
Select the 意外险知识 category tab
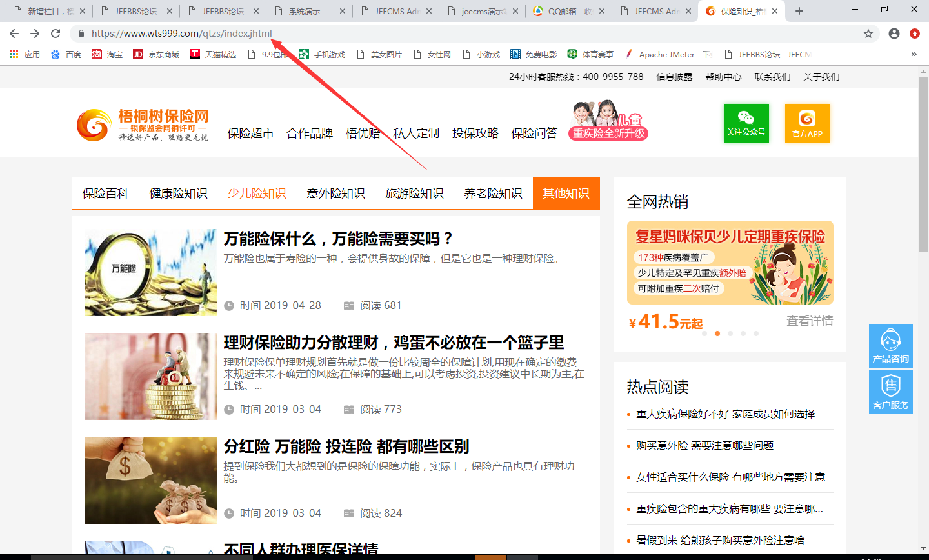[x=335, y=194]
